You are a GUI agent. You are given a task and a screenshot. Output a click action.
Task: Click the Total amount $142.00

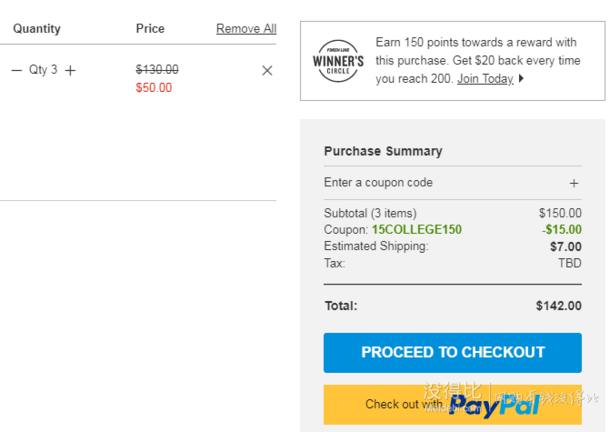(x=559, y=306)
